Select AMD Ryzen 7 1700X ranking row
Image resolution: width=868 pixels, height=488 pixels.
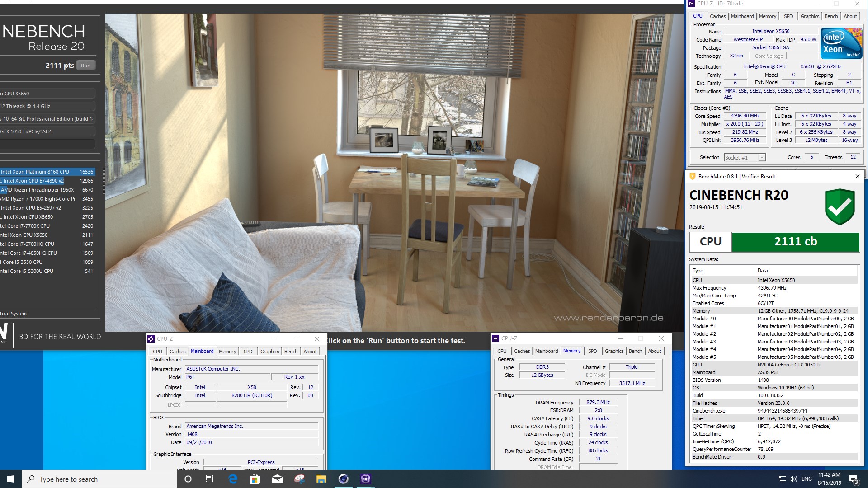47,199
